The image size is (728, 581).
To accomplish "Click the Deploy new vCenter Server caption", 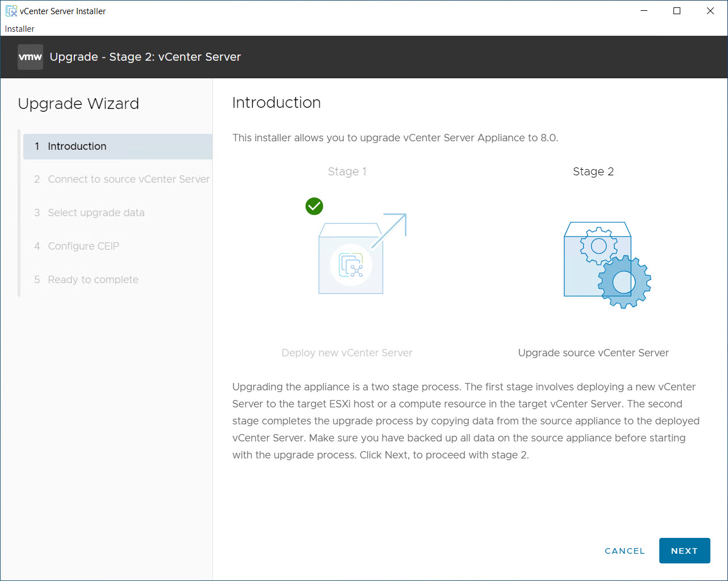I will (347, 353).
